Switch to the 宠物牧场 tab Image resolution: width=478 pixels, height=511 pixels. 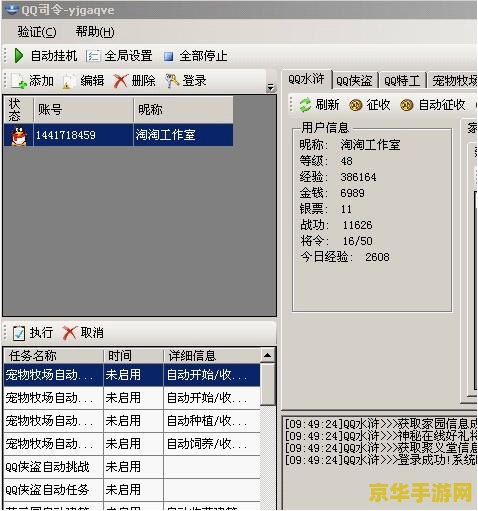point(453,81)
